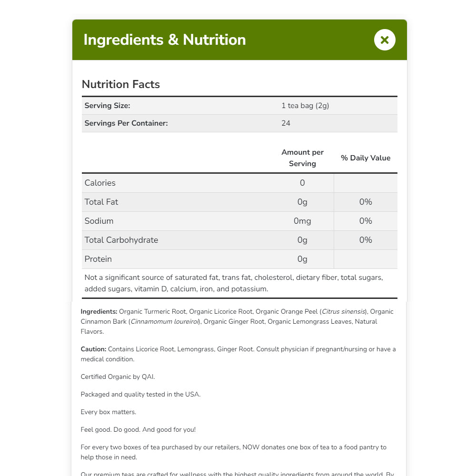Click 'Packaged and quality tested in the USA'
This screenshot has height=476, width=476.
coord(140,395)
